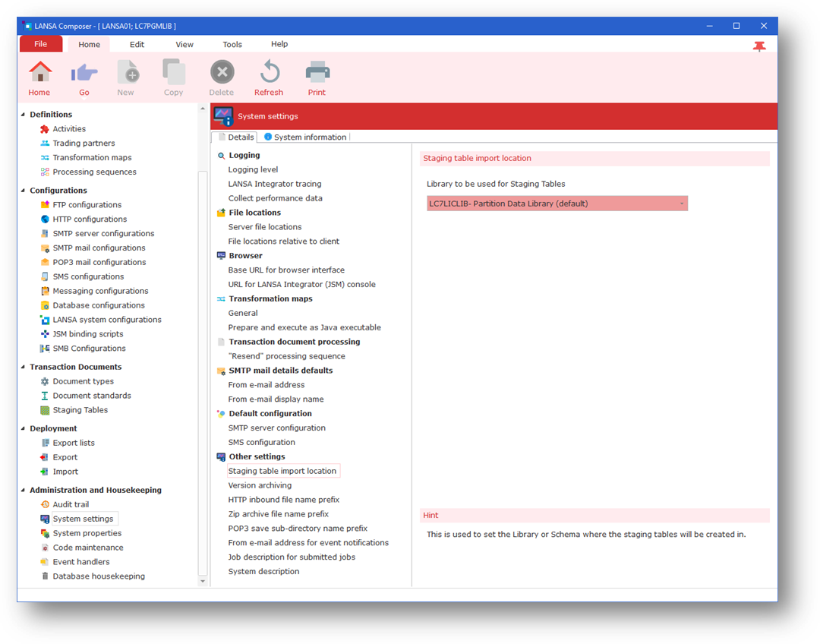This screenshot has height=644, width=820.
Task: Collapse the Deployment group
Action: 23,428
